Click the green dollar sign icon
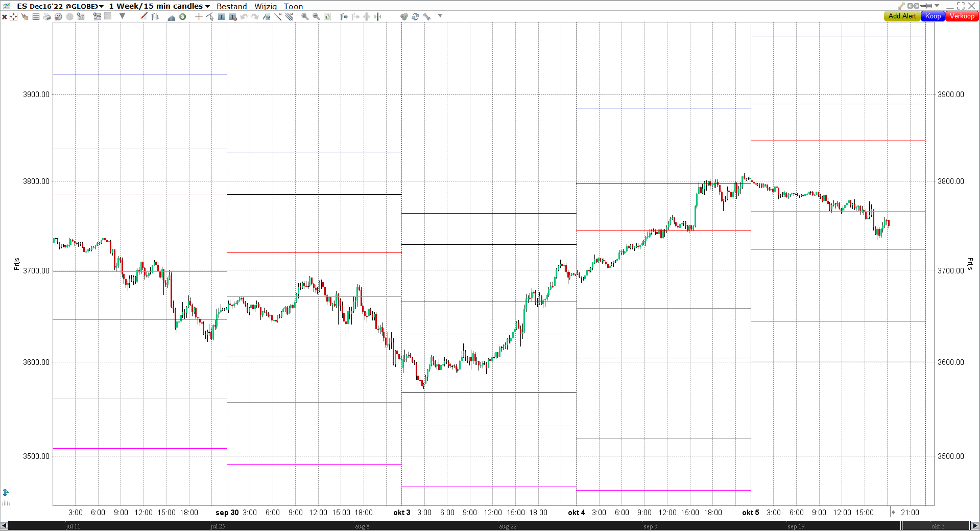980x531 pixels. (x=182, y=16)
